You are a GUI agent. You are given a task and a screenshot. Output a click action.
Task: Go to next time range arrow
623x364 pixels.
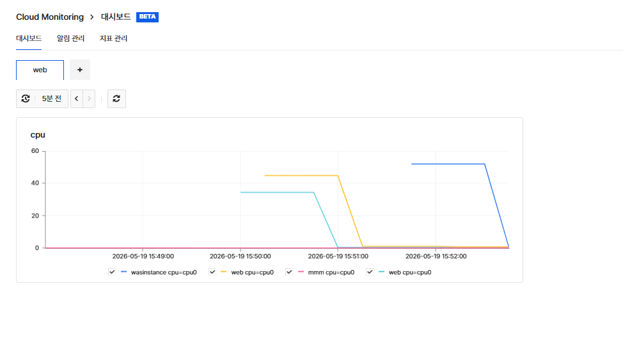pos(89,99)
